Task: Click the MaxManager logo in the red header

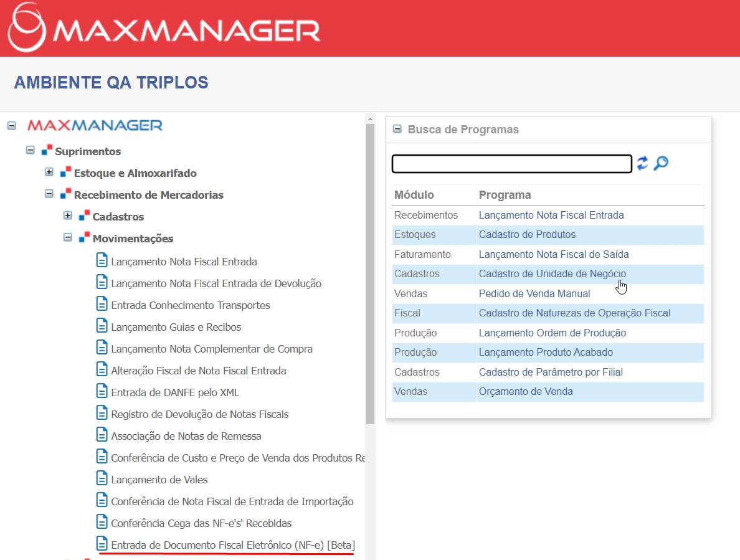Action: [x=164, y=27]
